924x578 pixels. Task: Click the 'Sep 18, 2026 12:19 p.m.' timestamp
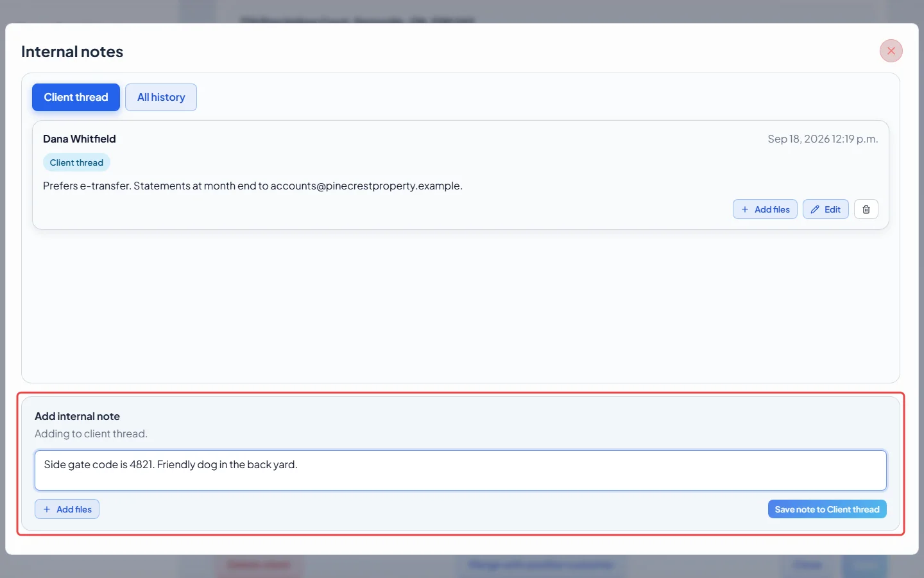(x=823, y=139)
